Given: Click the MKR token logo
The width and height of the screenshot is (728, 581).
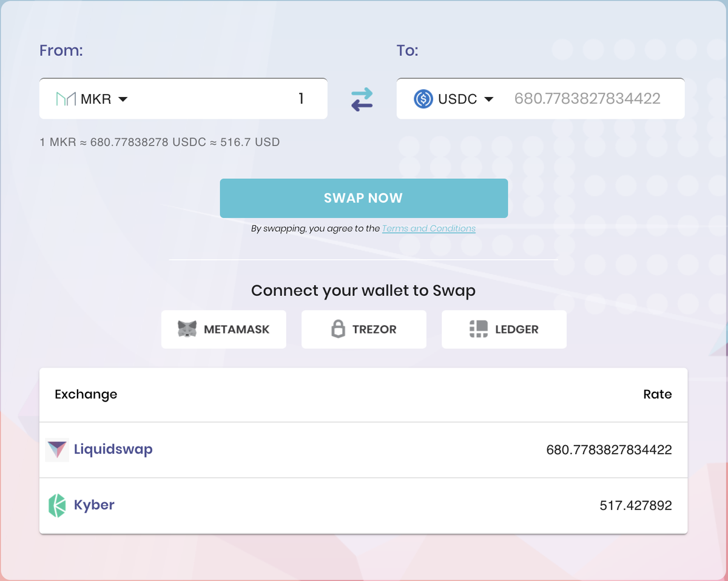Looking at the screenshot, I should click(x=66, y=99).
